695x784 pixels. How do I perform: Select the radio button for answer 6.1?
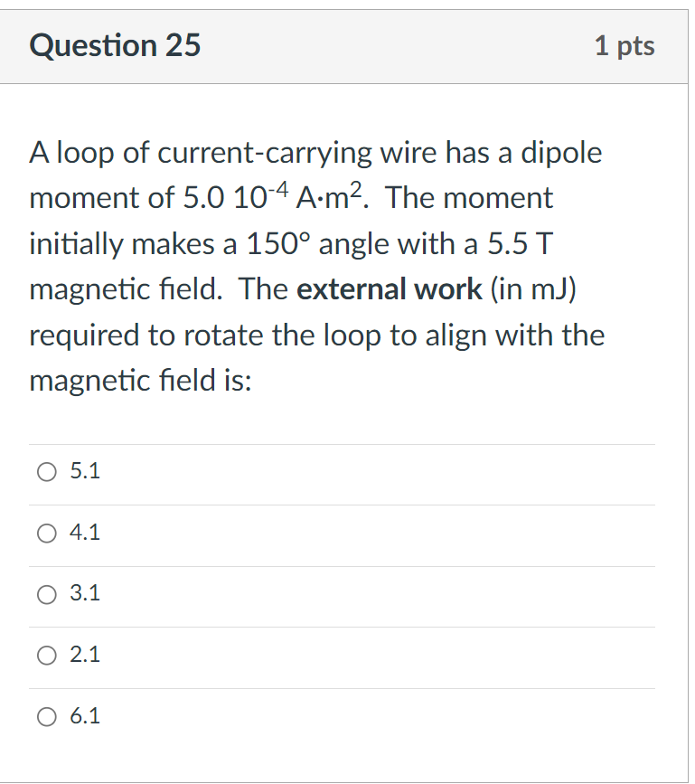point(46,716)
